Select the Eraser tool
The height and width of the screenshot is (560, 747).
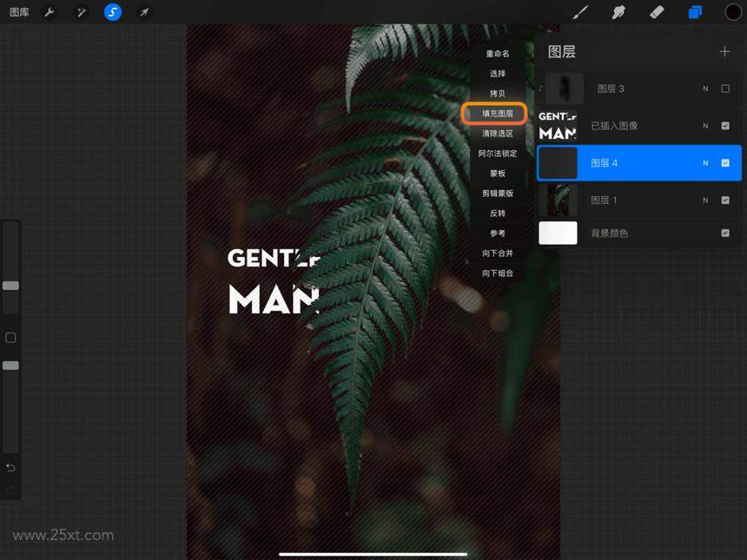click(657, 12)
